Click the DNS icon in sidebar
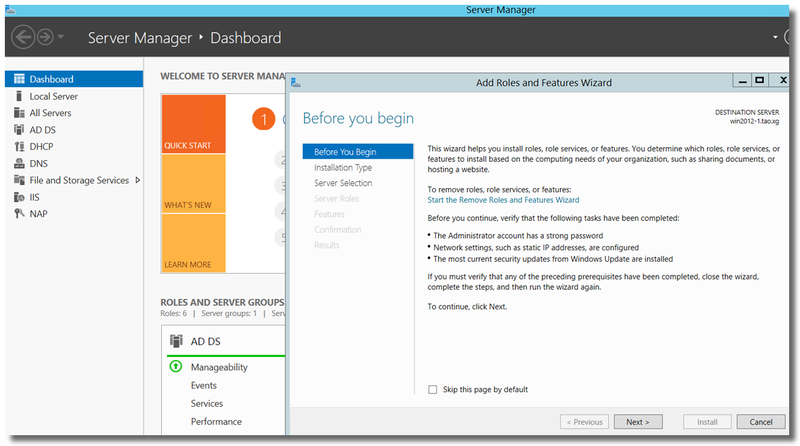The image size is (800, 446). tap(19, 163)
